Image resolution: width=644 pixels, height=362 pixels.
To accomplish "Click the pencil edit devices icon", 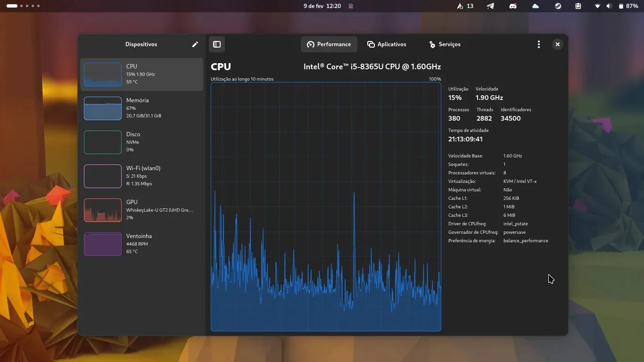I will coord(195,44).
